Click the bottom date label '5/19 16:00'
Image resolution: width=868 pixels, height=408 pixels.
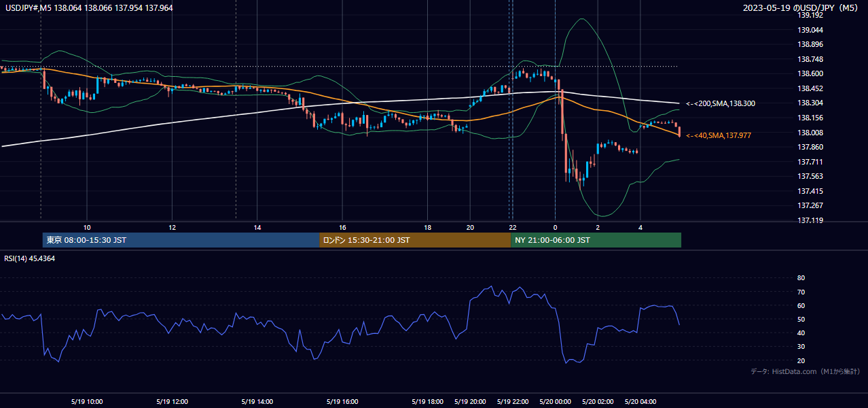coord(342,402)
